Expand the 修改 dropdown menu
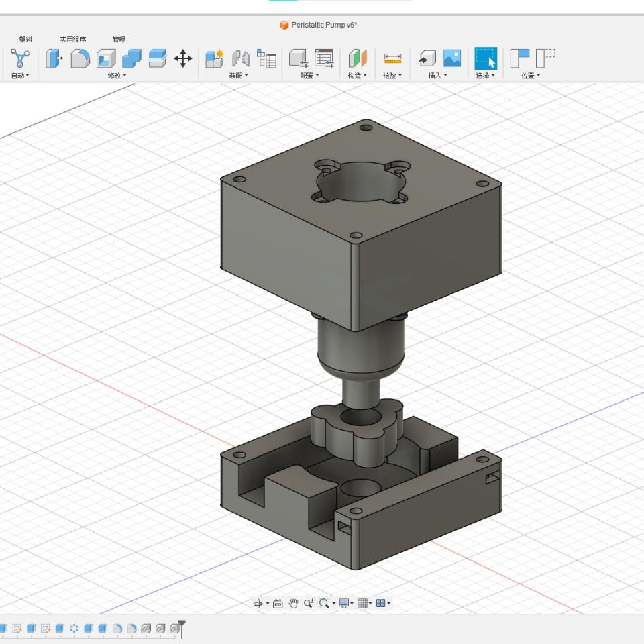 (117, 76)
